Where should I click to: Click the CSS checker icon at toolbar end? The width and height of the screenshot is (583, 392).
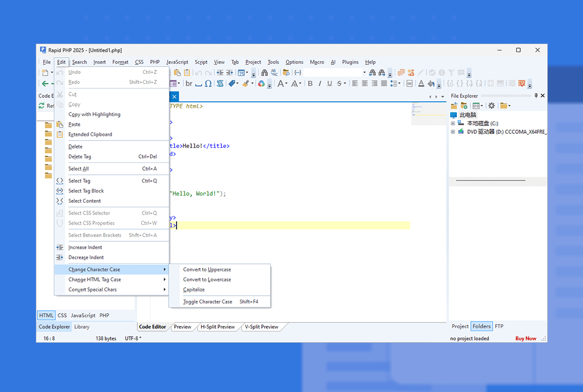pyautogui.click(x=522, y=83)
